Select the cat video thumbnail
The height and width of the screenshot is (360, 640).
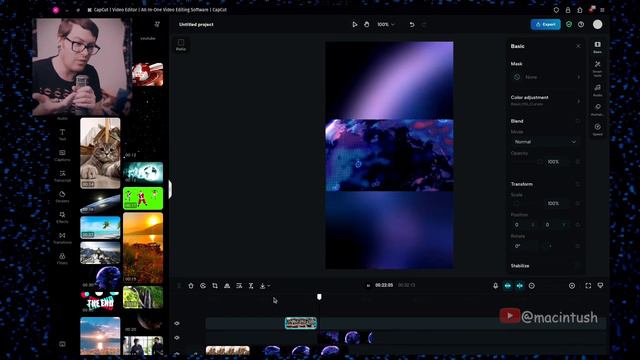[100, 153]
